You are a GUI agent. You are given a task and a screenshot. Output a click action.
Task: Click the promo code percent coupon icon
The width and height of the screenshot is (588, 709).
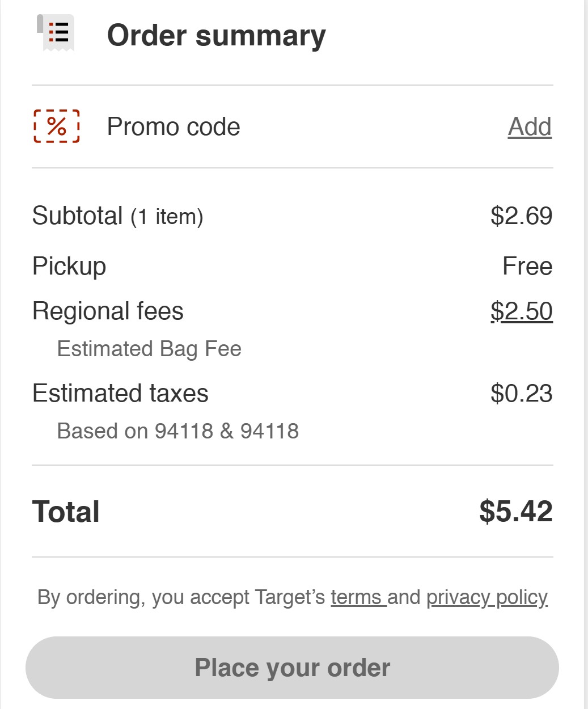pos(57,126)
